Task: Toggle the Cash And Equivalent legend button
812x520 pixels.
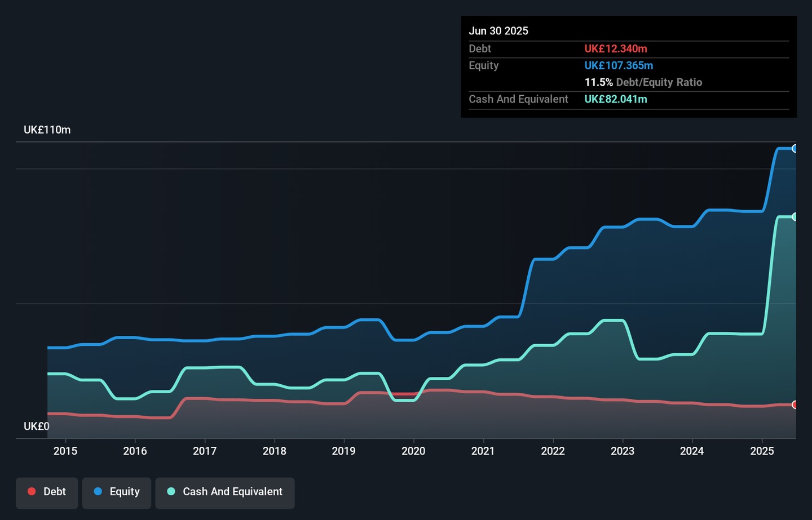Action: click(x=224, y=492)
